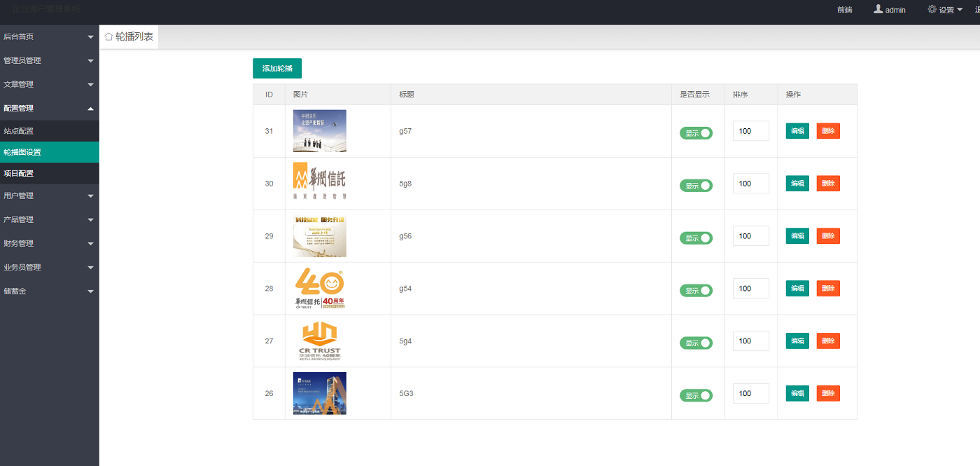Image resolution: width=980 pixels, height=466 pixels.
Task: Click the admin user profile icon
Action: pyautogui.click(x=878, y=9)
